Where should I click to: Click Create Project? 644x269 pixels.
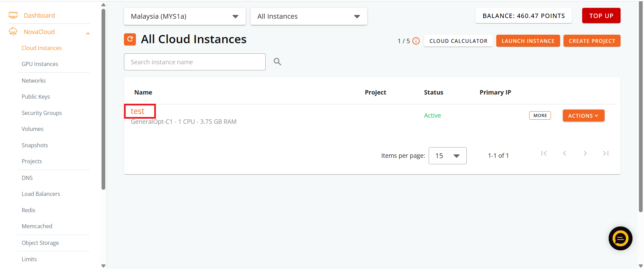point(592,41)
